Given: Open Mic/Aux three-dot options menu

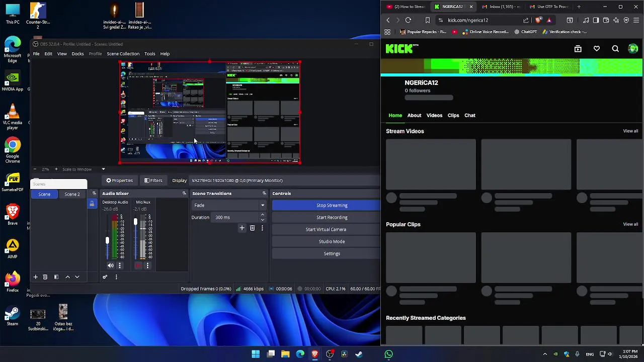Looking at the screenshot, I should pyautogui.click(x=147, y=265).
